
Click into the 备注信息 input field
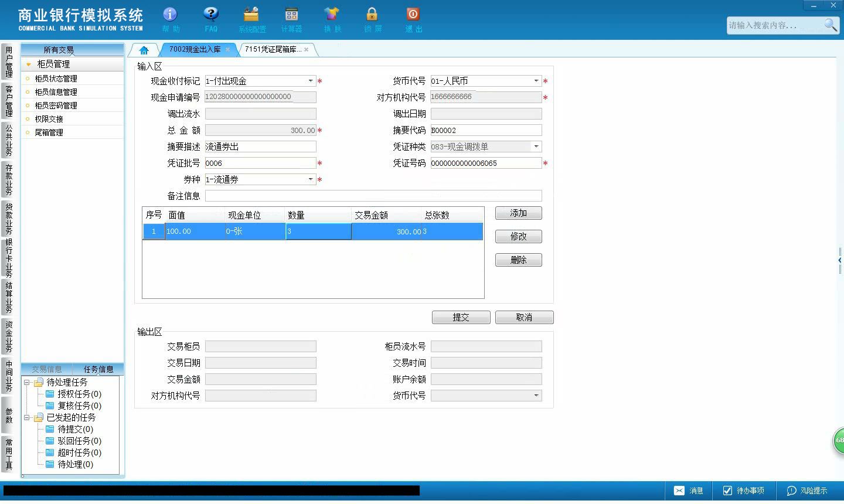coord(373,196)
